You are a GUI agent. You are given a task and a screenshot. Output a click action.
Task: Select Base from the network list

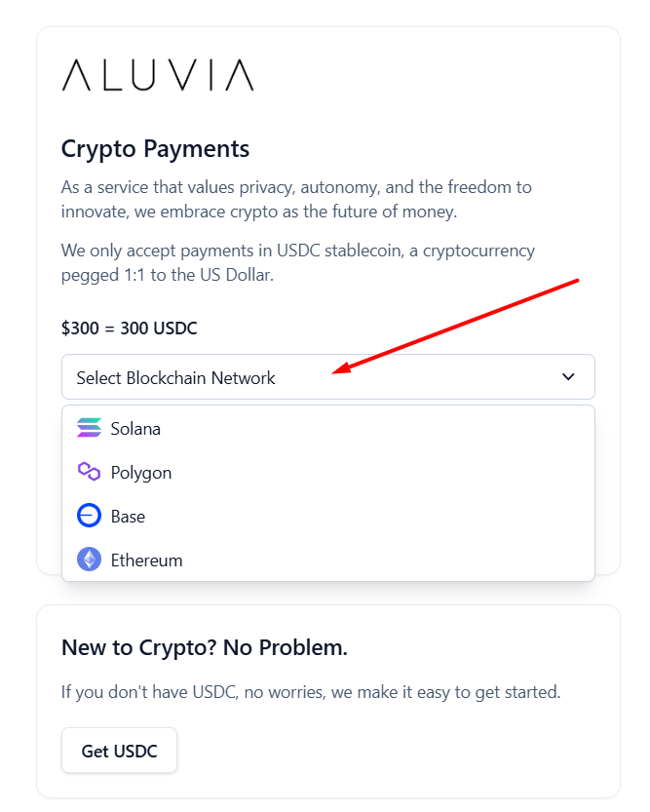click(x=128, y=515)
